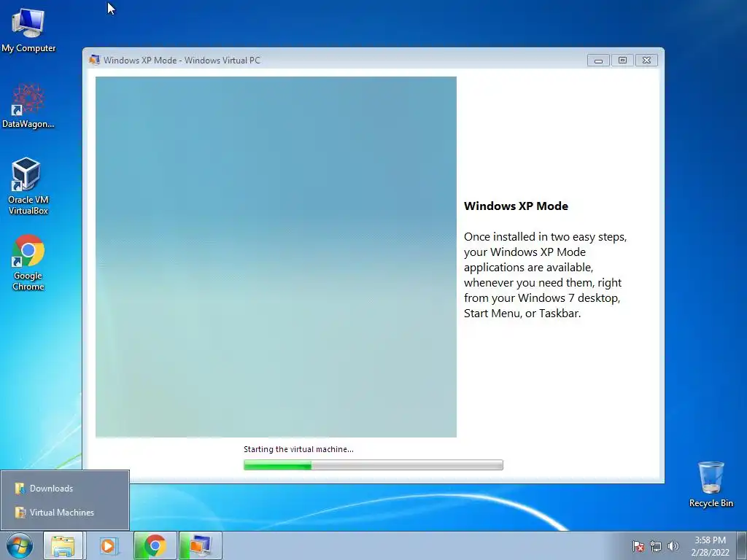This screenshot has height=560, width=747.
Task: Click the Windows XP Mode title bar icon
Action: point(94,60)
